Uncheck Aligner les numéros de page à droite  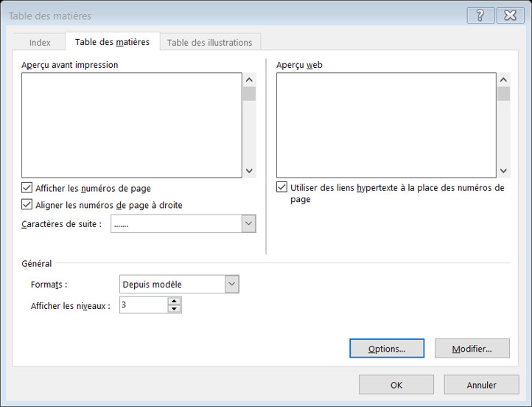(x=27, y=204)
